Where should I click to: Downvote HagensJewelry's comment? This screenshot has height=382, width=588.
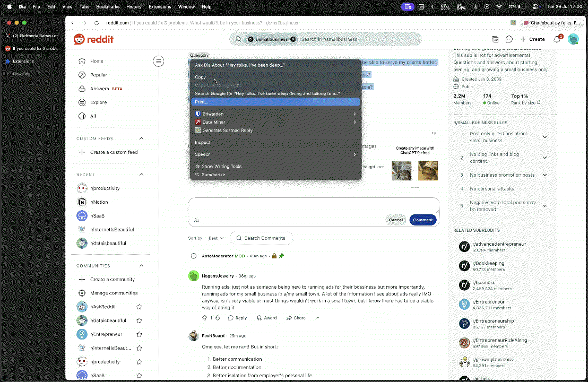(x=218, y=318)
